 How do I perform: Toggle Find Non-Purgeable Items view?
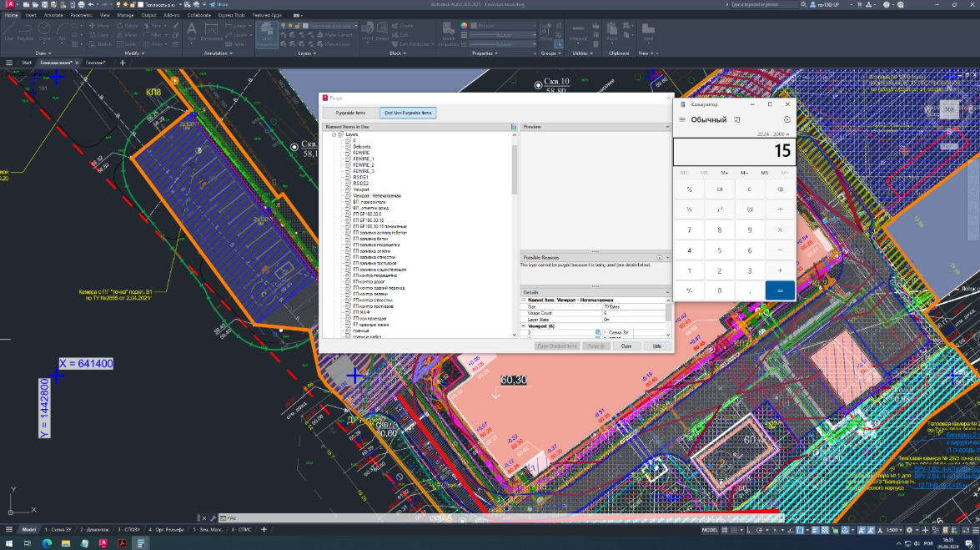(408, 114)
